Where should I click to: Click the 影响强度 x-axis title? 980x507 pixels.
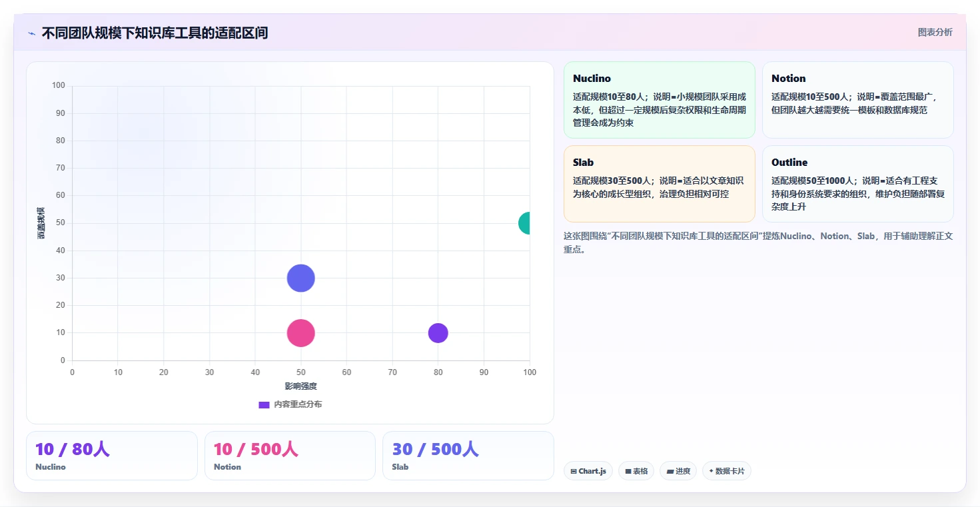(301, 386)
